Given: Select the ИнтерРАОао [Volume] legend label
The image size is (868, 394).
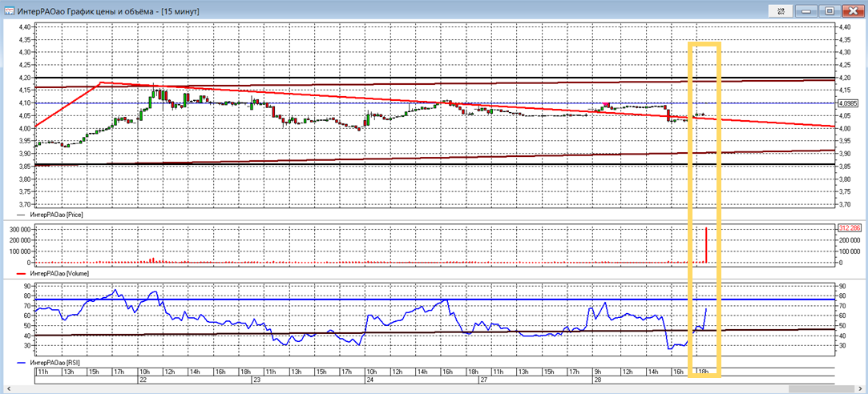Looking at the screenshot, I should click(x=59, y=273).
